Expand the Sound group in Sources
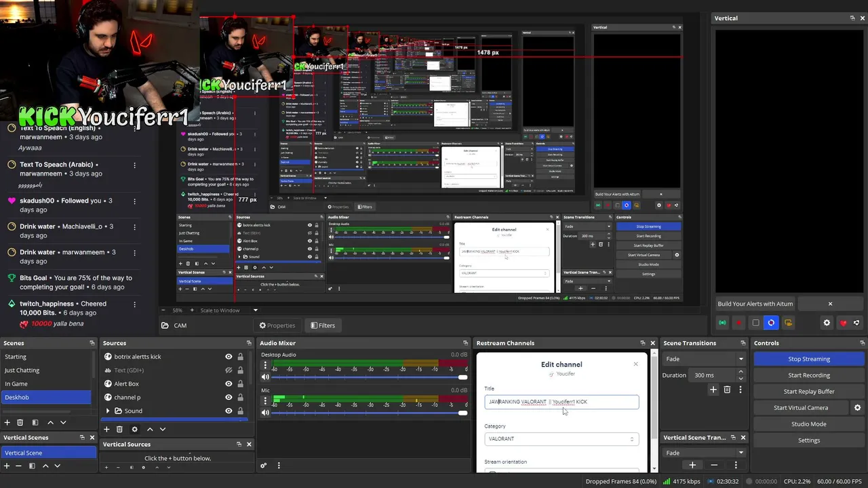The width and height of the screenshot is (868, 488). [x=108, y=411]
